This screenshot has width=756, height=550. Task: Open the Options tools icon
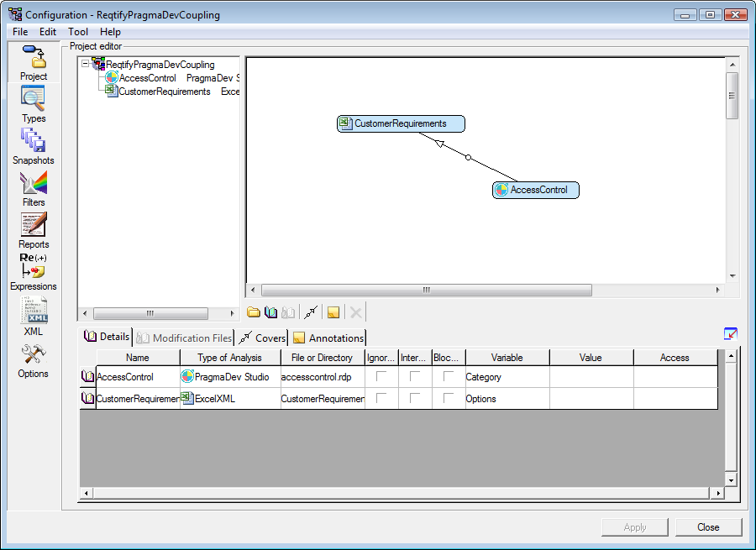click(x=34, y=361)
